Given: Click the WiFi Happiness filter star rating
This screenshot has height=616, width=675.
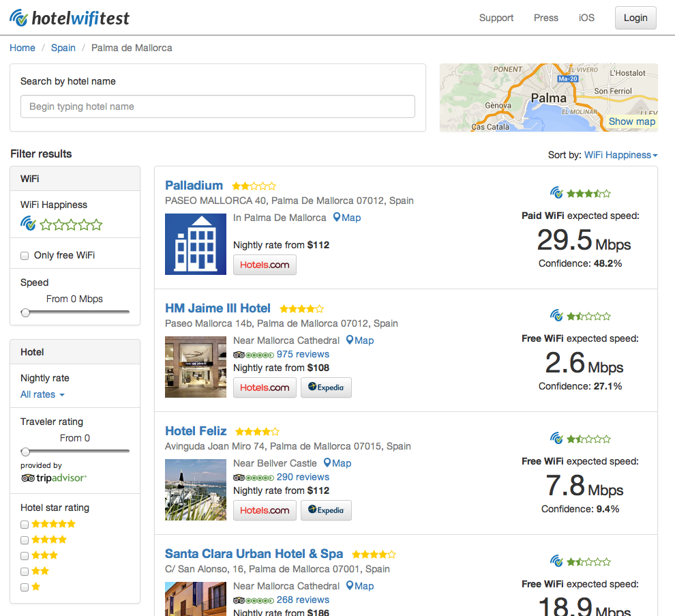Looking at the screenshot, I should click(x=71, y=224).
